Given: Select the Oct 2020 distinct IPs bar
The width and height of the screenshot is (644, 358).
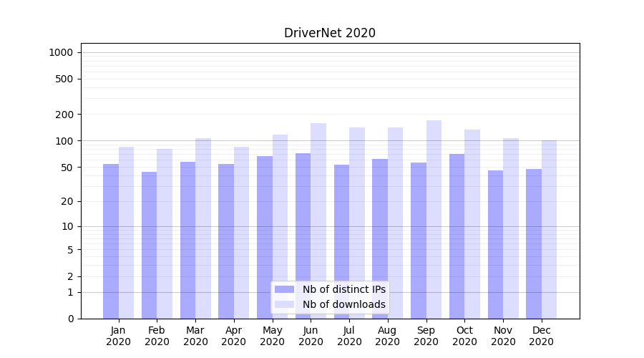Looking at the screenshot, I should (x=457, y=236).
